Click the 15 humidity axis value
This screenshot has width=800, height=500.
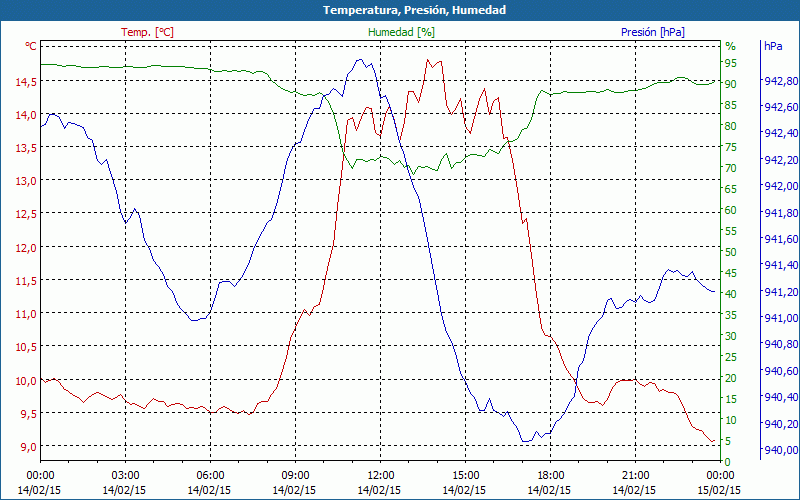point(731,399)
